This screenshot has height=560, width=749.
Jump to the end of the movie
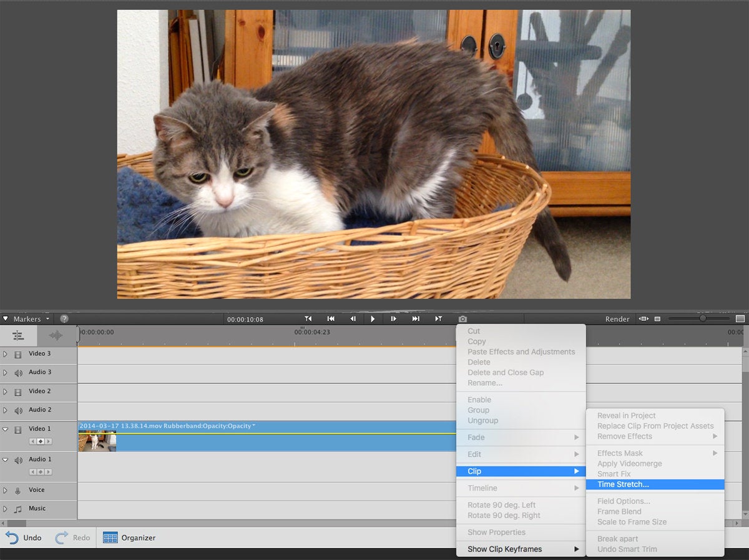pyautogui.click(x=416, y=318)
